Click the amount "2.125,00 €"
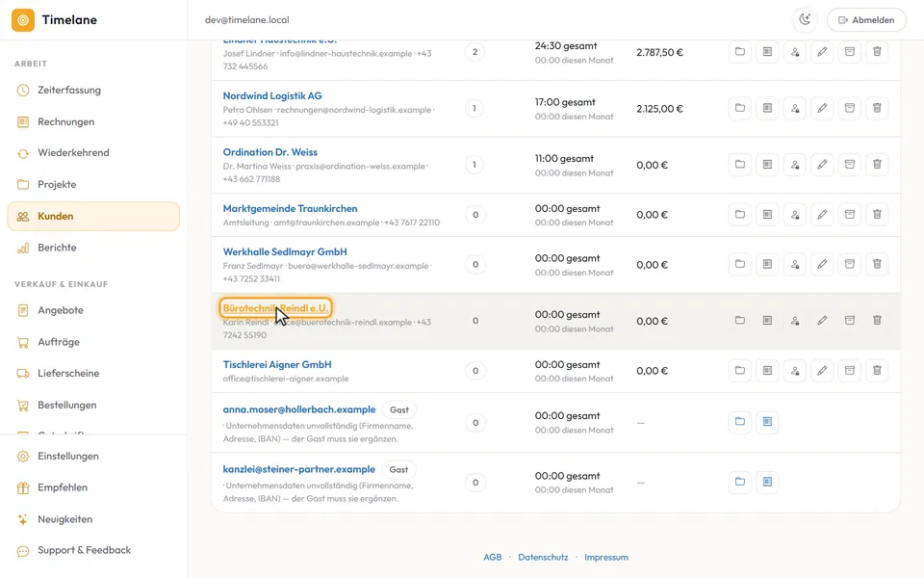Image resolution: width=924 pixels, height=578 pixels. [x=659, y=109]
